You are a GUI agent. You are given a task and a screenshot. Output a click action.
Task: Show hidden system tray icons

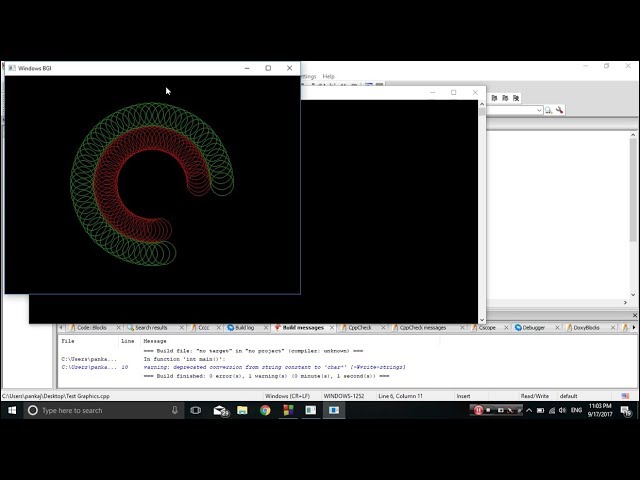tap(529, 410)
